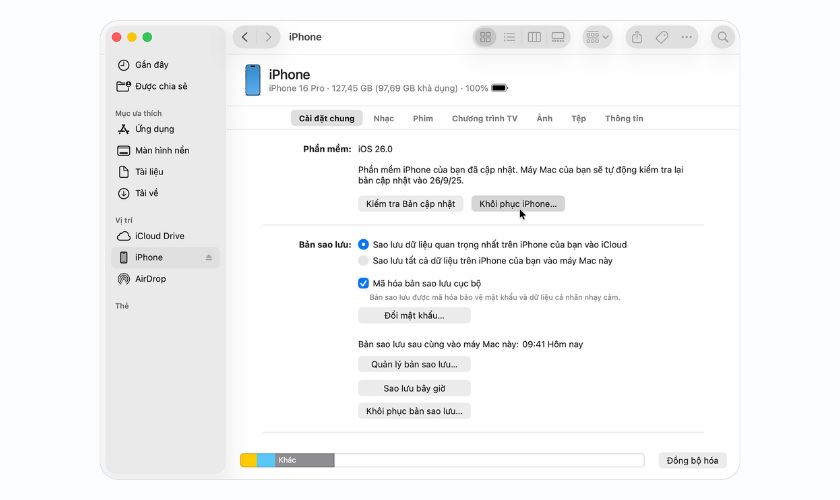Select backup to this Mac radio option
840x500 pixels.
click(x=364, y=260)
